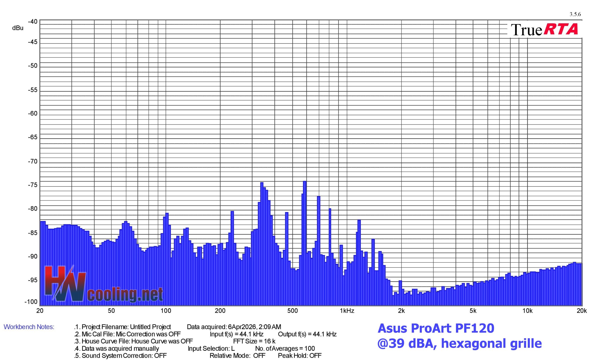Click the No. of Averages = 100 text
Viewport: 597px width, 364px height.
click(285, 349)
